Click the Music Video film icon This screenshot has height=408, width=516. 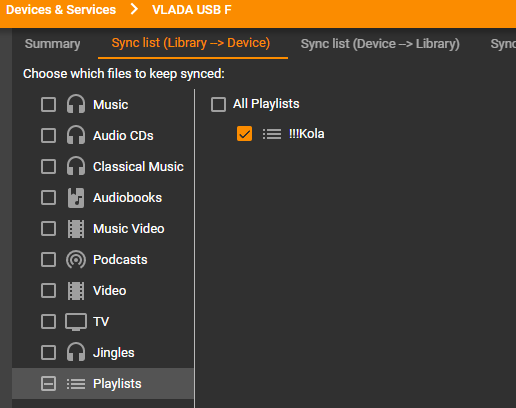click(76, 229)
